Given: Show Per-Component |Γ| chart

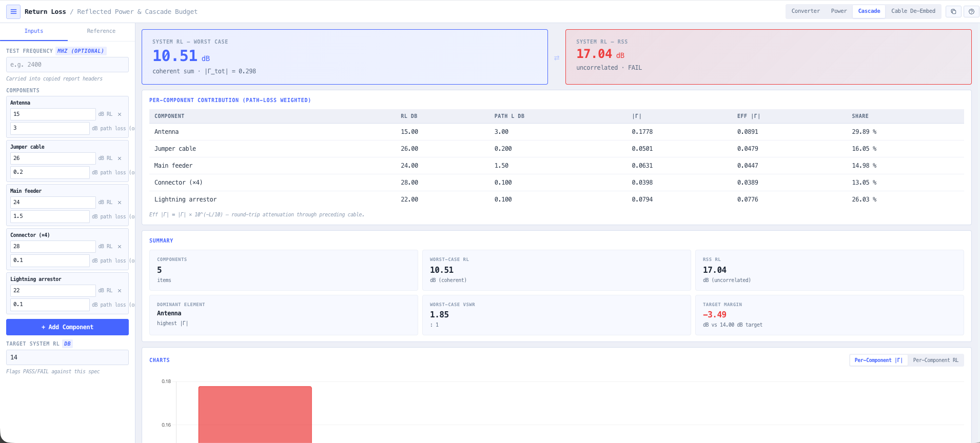Looking at the screenshot, I should tap(878, 360).
